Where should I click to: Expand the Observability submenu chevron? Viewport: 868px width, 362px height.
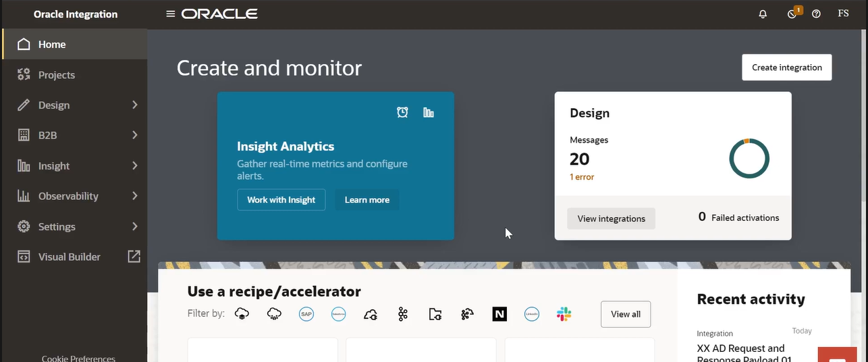click(x=135, y=196)
